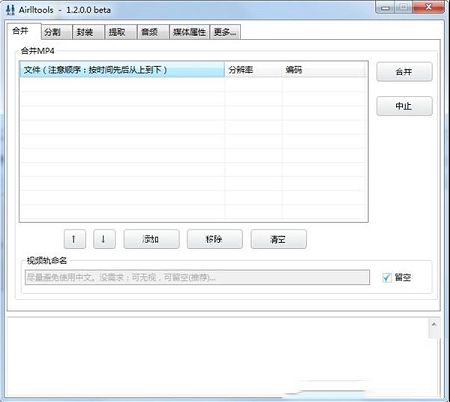Viewport: 450px width, 402px height.
Task: Click the 文件 column header
Action: click(122, 70)
